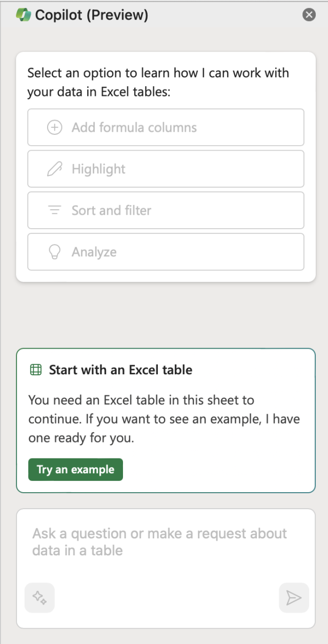The width and height of the screenshot is (328, 644).
Task: Click the Start with an Excel table heading
Action: (120, 370)
